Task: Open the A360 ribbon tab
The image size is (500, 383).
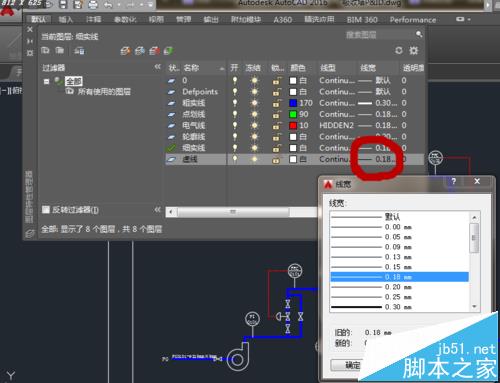Action: pyautogui.click(x=282, y=20)
